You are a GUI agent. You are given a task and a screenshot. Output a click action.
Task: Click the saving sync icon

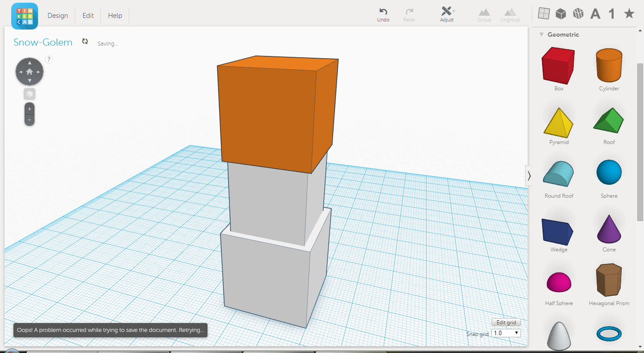pyautogui.click(x=85, y=41)
